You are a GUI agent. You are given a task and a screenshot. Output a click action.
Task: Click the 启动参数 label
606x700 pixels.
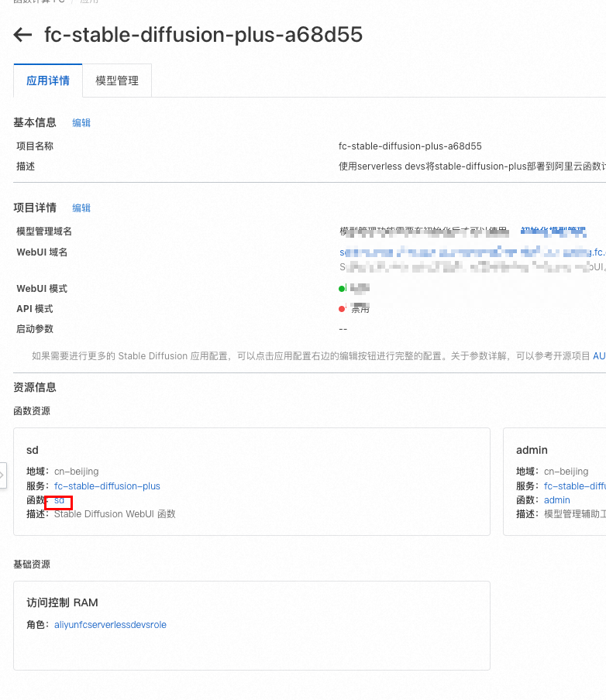(35, 329)
